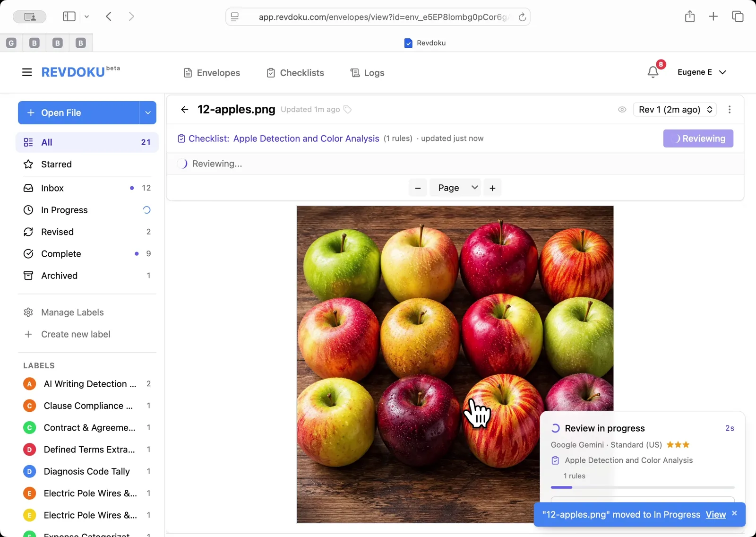Click the zoom in plus button
Viewport: 756px width, 537px height.
coord(492,188)
